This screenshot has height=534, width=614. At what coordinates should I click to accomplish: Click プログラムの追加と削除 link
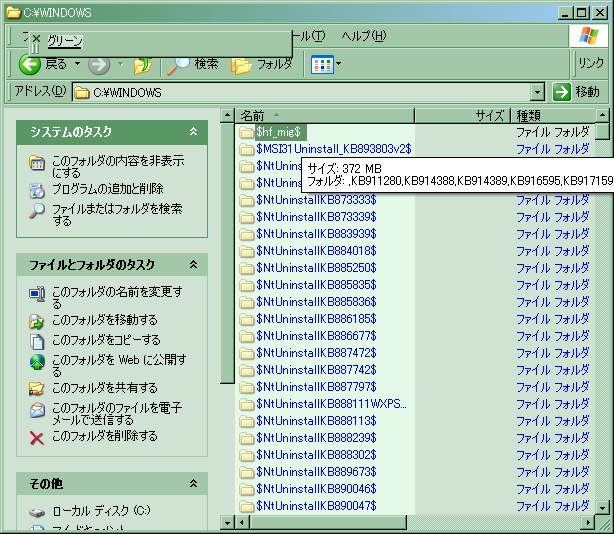click(x=108, y=189)
